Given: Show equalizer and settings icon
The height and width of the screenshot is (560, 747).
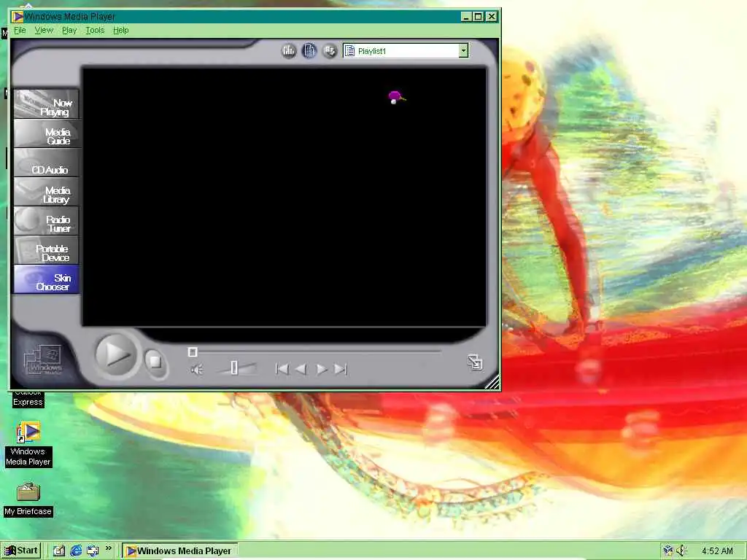Looking at the screenshot, I should [289, 50].
